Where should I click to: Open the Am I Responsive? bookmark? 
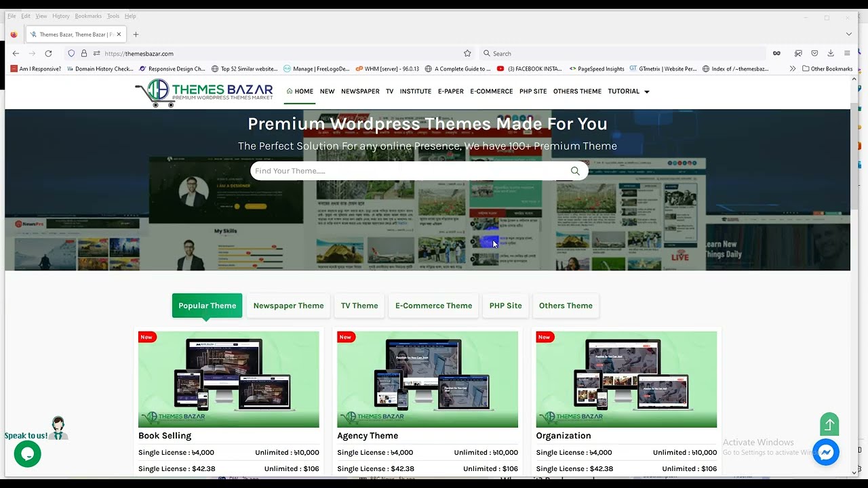[x=36, y=68]
